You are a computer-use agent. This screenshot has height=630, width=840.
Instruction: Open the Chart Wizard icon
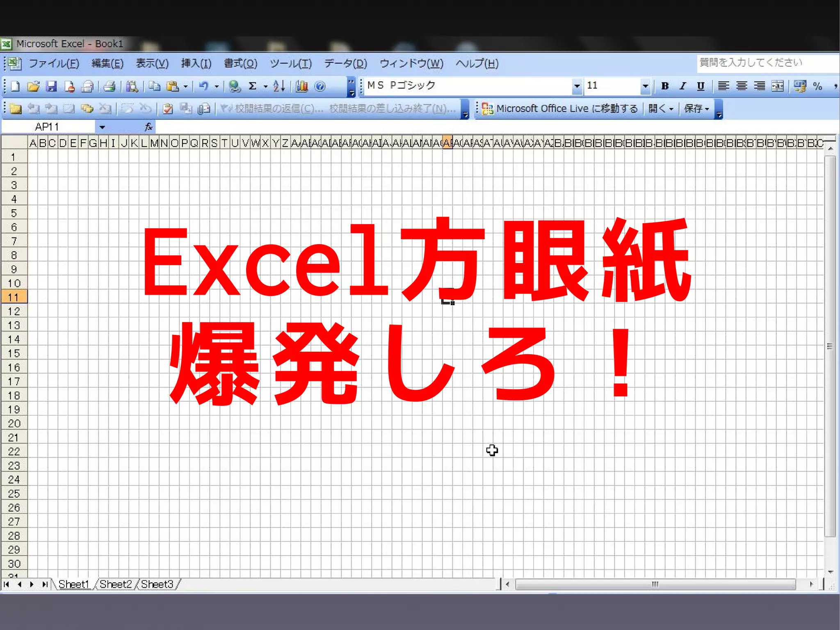point(301,86)
